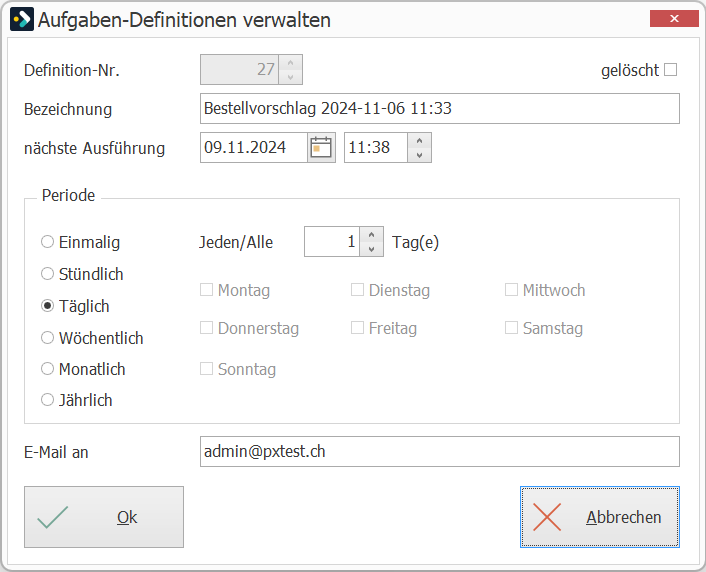Cancel with the Abbrechen button
This screenshot has height=572, width=706.
click(600, 517)
